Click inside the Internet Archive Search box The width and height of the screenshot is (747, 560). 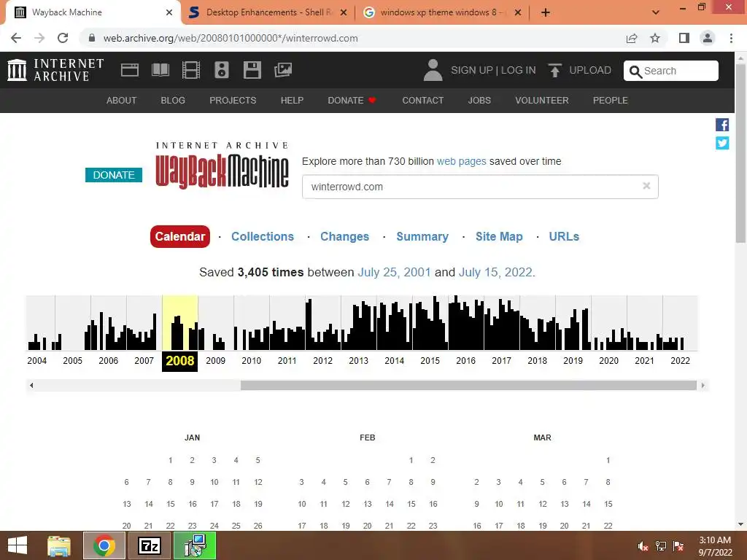click(x=671, y=71)
